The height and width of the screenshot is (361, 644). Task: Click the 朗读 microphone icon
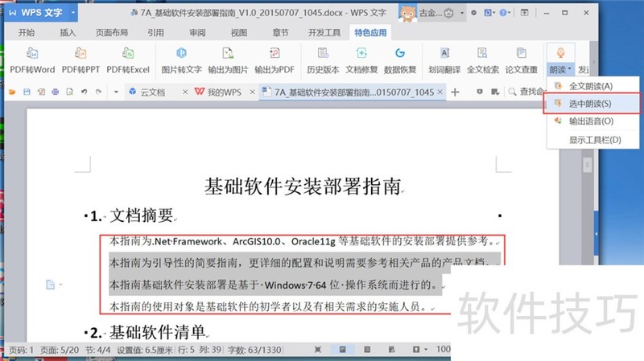coord(560,53)
